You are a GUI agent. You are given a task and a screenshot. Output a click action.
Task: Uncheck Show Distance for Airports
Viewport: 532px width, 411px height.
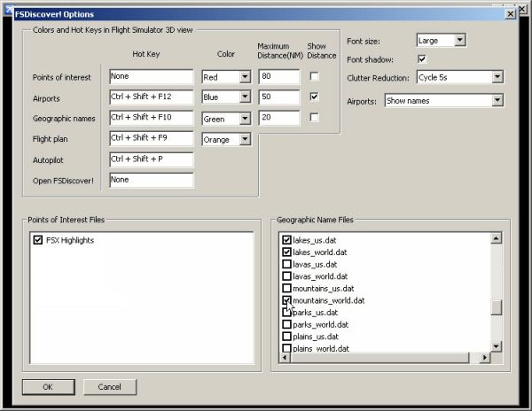[315, 97]
